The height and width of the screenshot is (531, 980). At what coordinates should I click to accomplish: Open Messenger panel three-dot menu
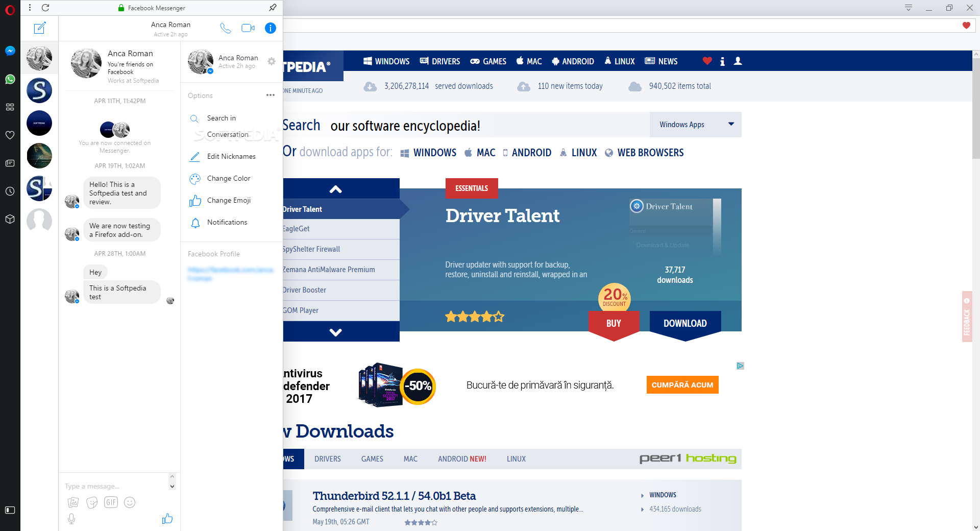pos(30,8)
